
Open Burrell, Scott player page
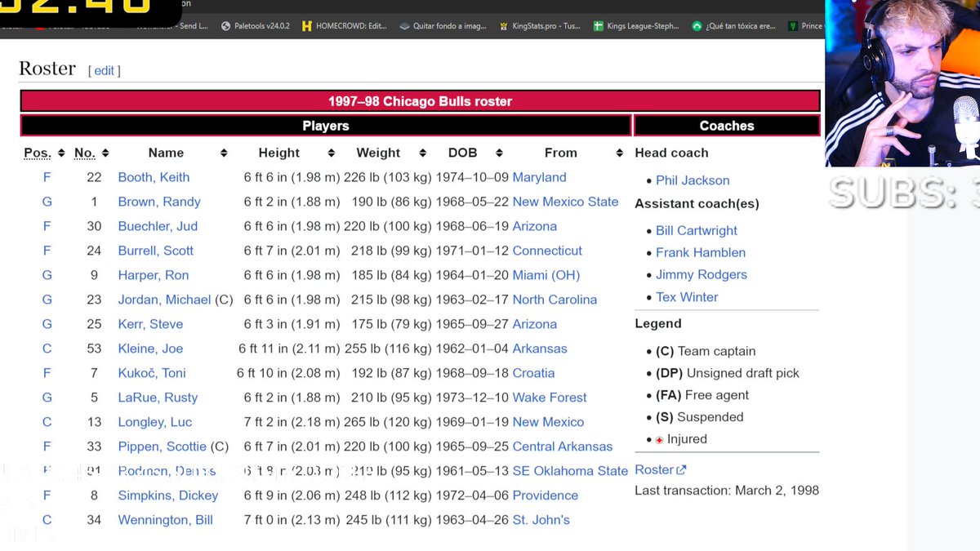pos(156,251)
